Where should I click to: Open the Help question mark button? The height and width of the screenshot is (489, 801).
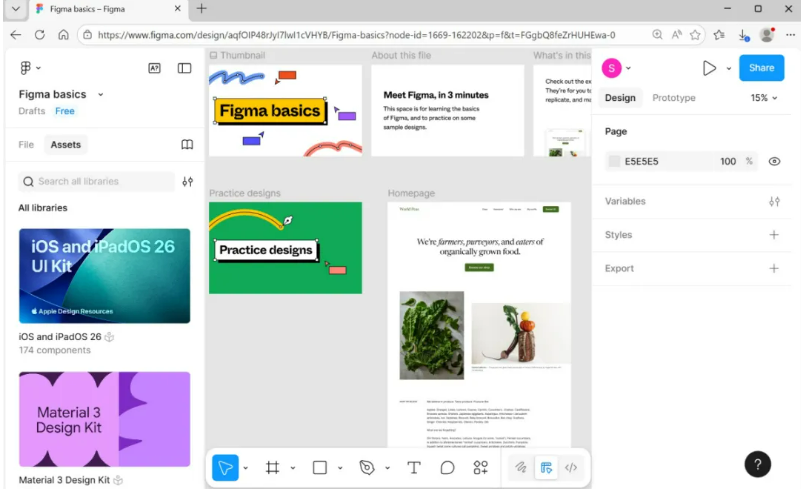[x=758, y=464]
